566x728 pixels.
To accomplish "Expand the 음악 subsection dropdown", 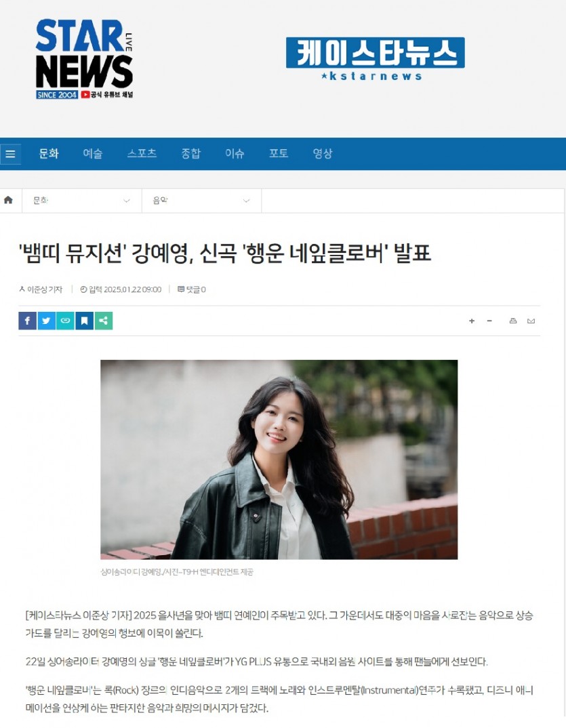I will (201, 201).
